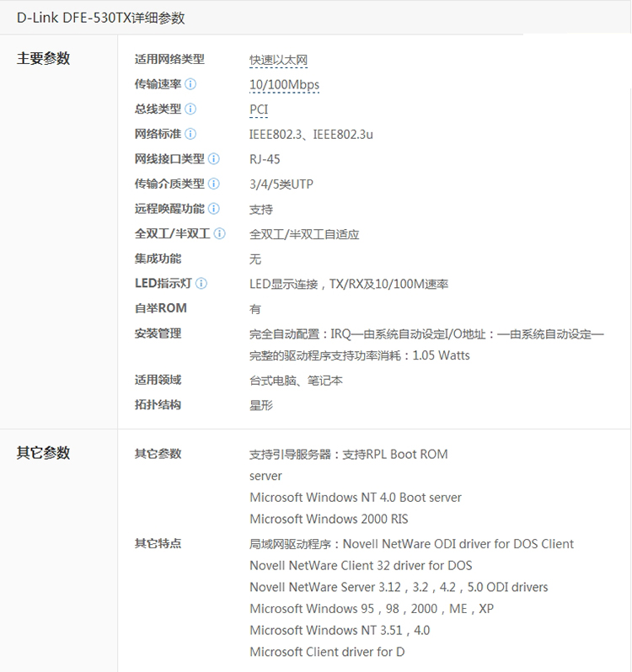Click the info icon next to LED指示灯
This screenshot has width=632, height=672.
[201, 284]
